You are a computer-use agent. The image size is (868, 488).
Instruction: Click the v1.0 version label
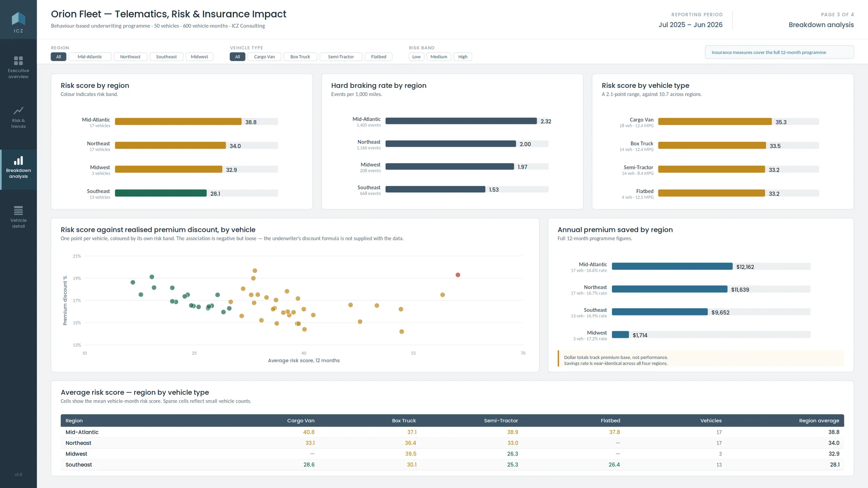(x=18, y=474)
